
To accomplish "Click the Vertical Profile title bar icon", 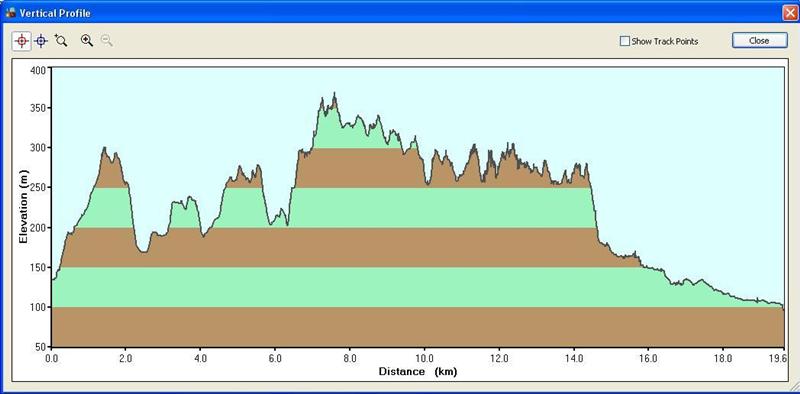I will [x=10, y=13].
